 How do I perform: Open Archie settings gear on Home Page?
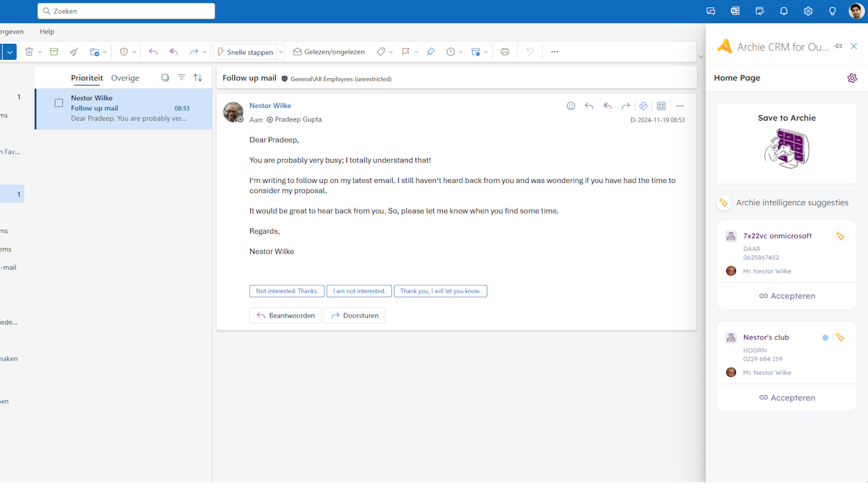coord(852,78)
